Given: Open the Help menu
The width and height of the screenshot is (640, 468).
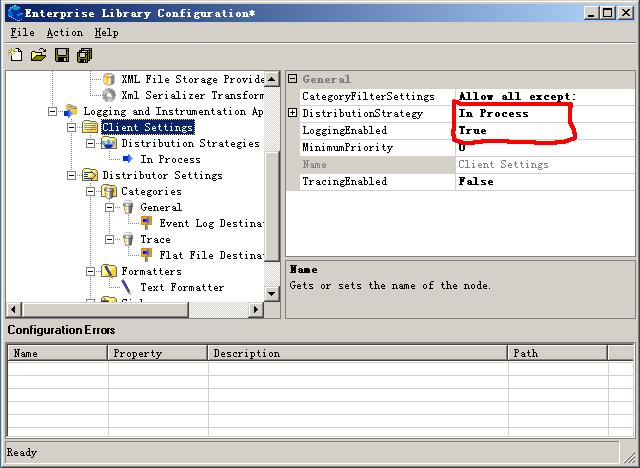Looking at the screenshot, I should (106, 32).
